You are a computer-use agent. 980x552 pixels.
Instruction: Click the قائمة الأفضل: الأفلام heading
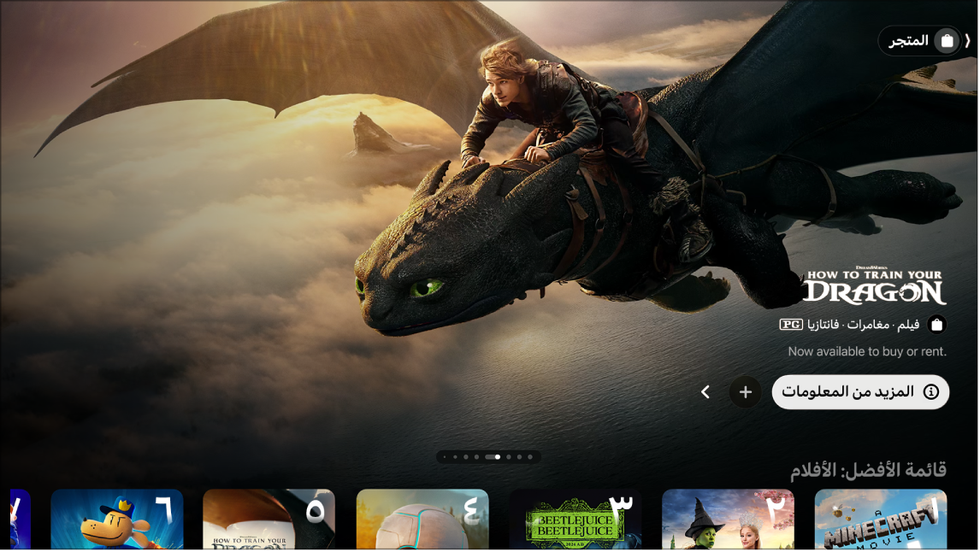click(x=868, y=470)
